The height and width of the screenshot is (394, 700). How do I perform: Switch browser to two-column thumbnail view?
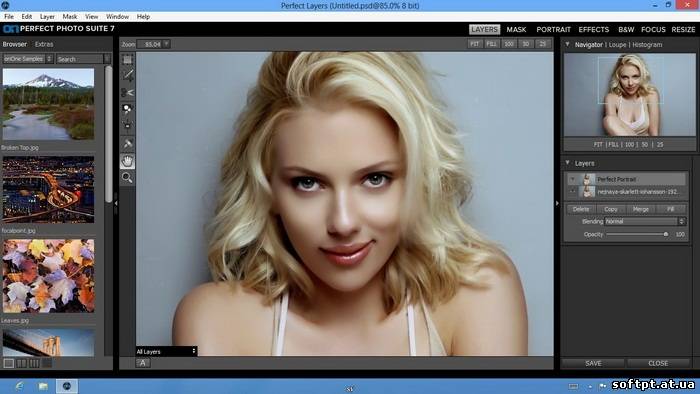point(21,363)
